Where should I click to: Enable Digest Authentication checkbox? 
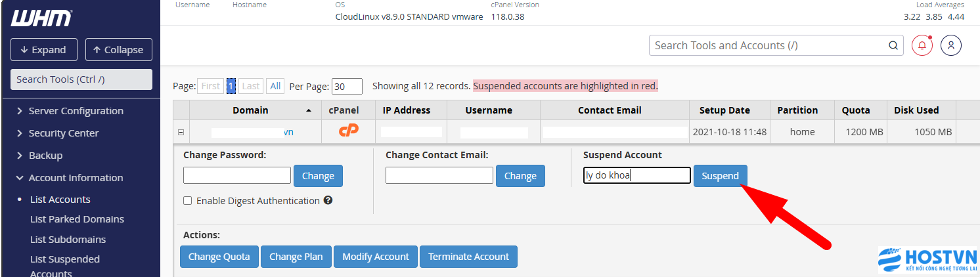pyautogui.click(x=188, y=201)
